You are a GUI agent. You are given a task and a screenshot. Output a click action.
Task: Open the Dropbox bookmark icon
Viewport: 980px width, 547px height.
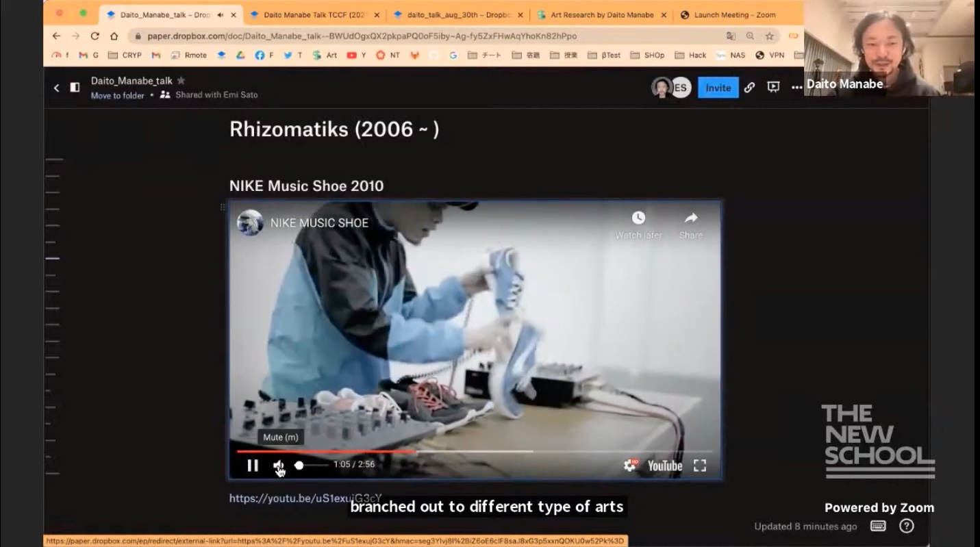pyautogui.click(x=221, y=55)
